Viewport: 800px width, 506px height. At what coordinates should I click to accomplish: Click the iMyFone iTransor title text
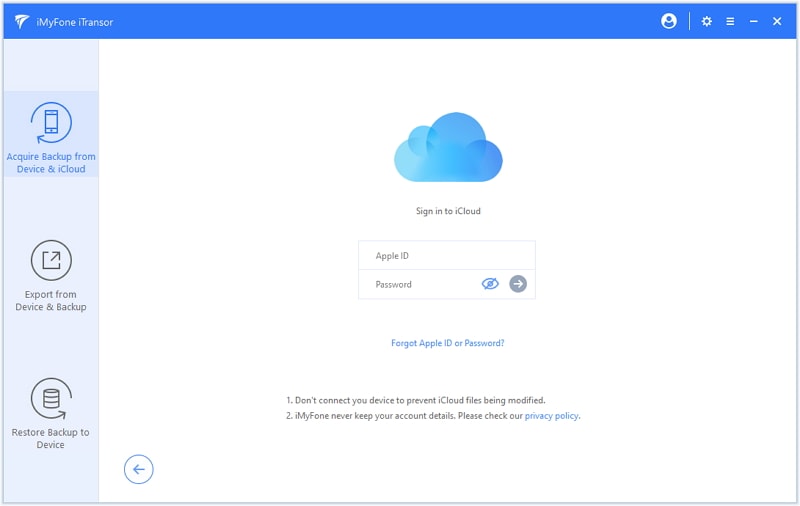(74, 22)
